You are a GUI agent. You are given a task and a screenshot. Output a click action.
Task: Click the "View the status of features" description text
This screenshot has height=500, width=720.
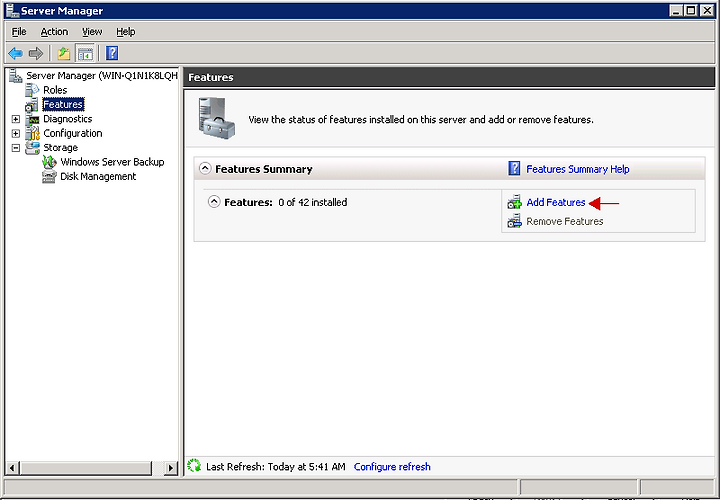(x=421, y=119)
